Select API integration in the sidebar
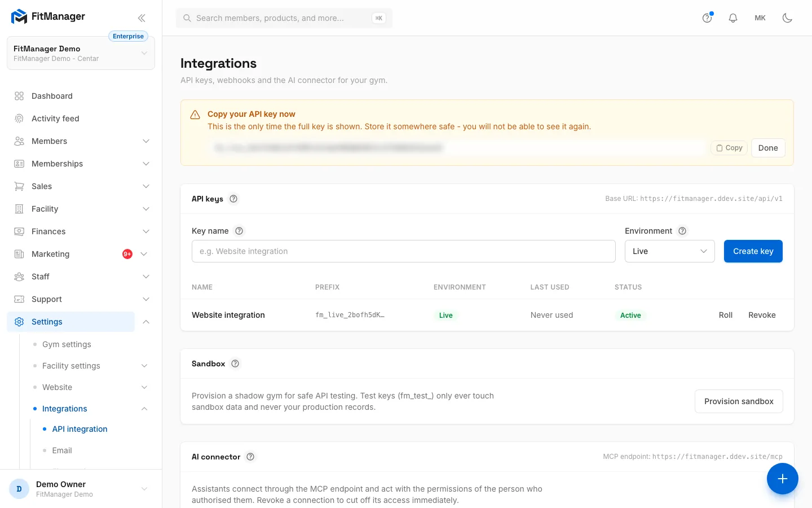The width and height of the screenshot is (812, 508). (x=80, y=429)
